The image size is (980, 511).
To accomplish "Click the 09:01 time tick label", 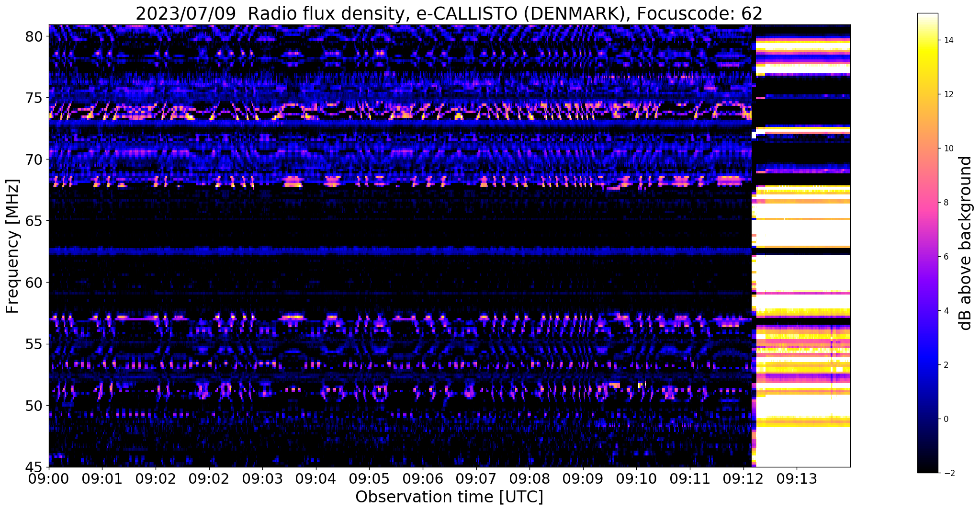I will point(102,479).
